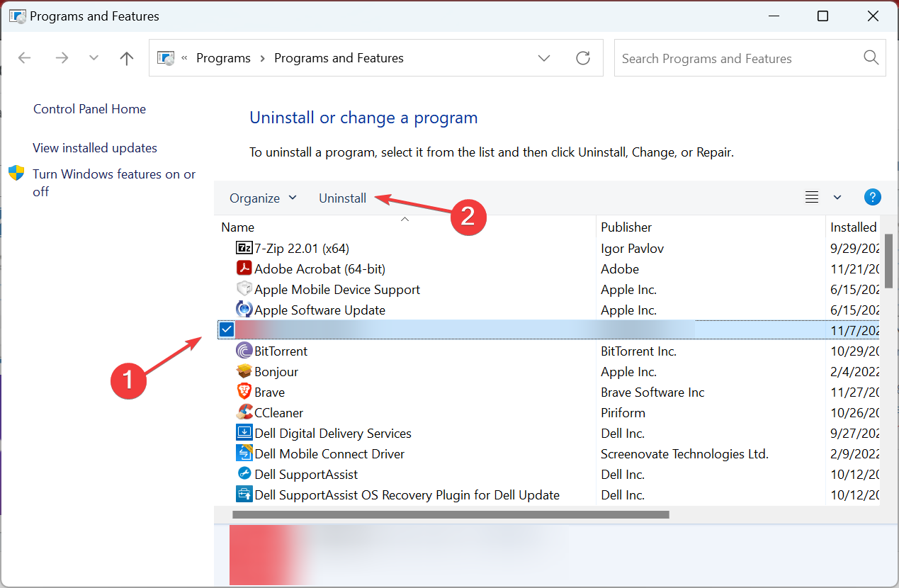Click the Adobe Acrobat red icon
This screenshot has height=588, width=899.
[x=244, y=268]
